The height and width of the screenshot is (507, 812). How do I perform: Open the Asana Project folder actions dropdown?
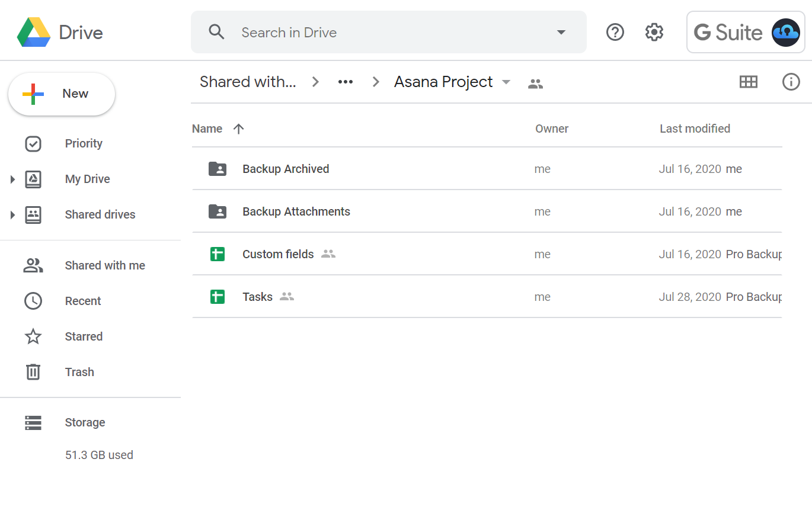[506, 83]
